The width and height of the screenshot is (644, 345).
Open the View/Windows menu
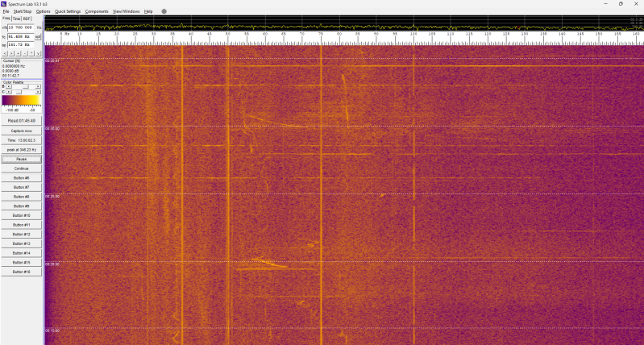126,11
